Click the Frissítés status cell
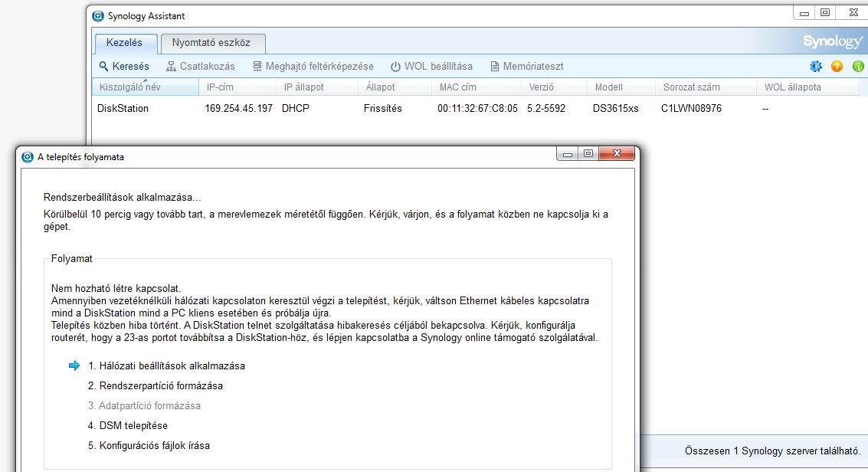868x472 pixels. (x=382, y=109)
